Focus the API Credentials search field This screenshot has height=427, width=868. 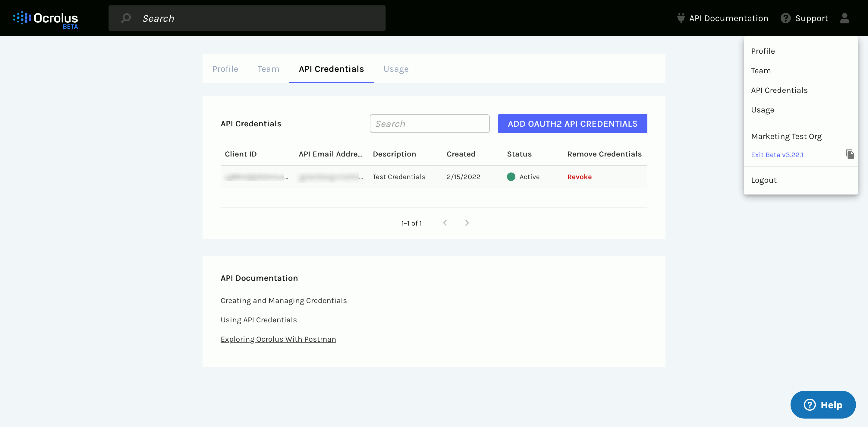click(429, 124)
